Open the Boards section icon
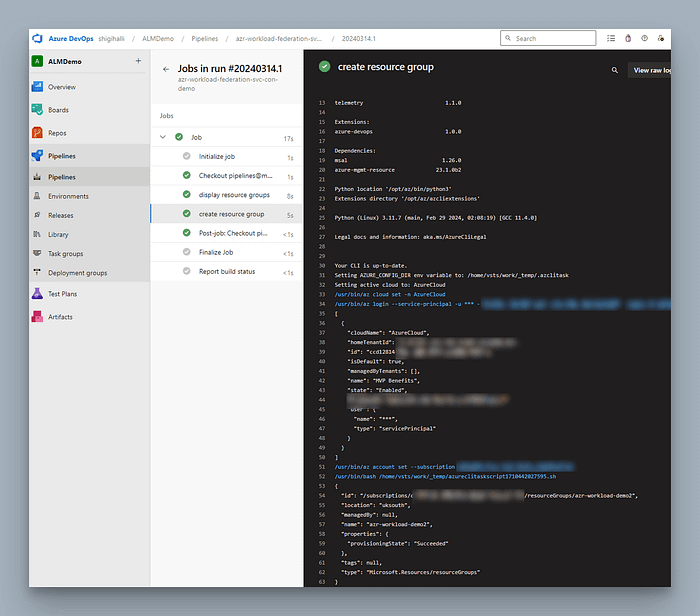Image resolution: width=700 pixels, height=616 pixels. click(x=38, y=110)
